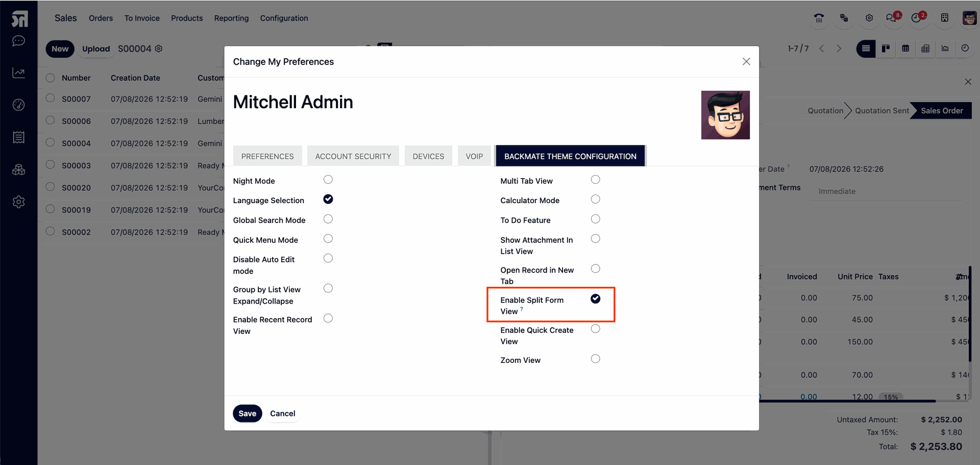Viewport: 980px width, 465px height.
Task: Enable the Night Mode checkbox
Action: tap(328, 180)
